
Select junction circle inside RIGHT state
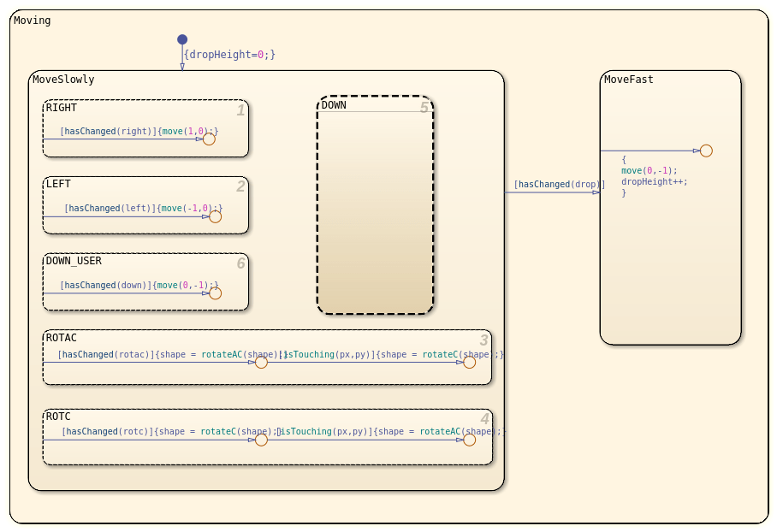209,139
